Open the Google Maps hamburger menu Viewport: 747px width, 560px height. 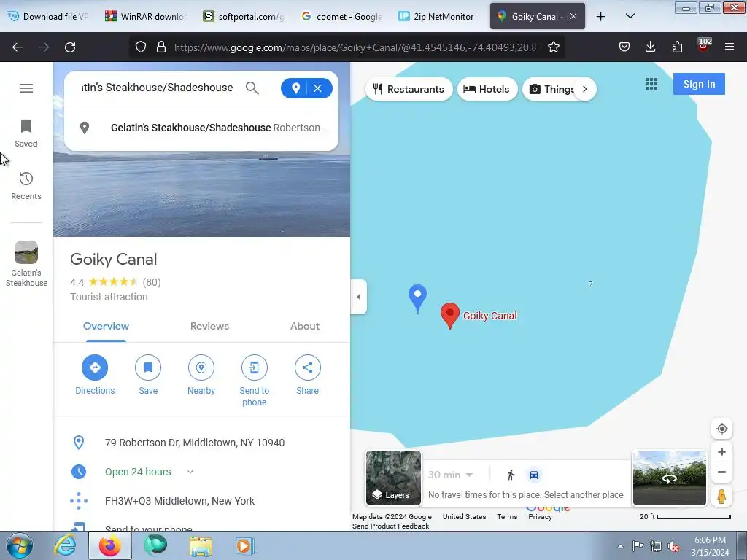pyautogui.click(x=26, y=88)
